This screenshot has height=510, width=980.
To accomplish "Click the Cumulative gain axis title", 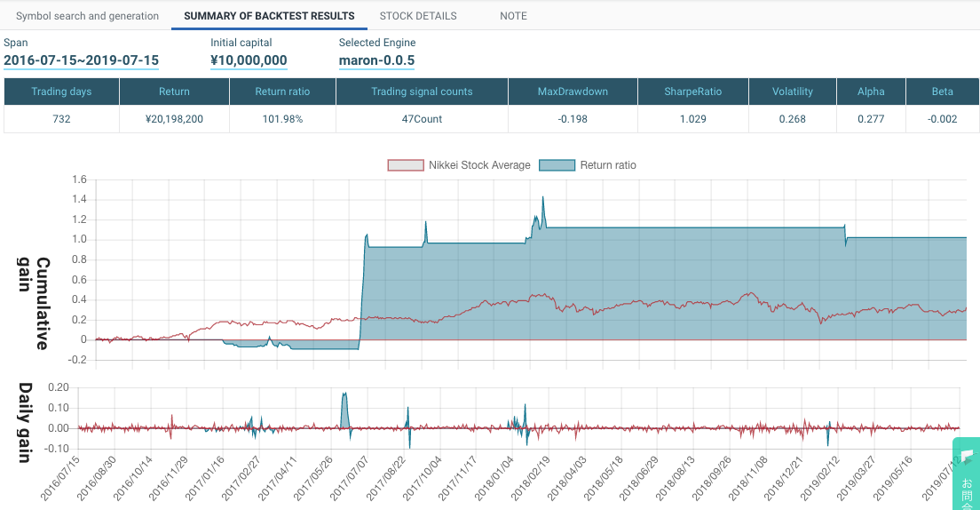I will (34, 303).
